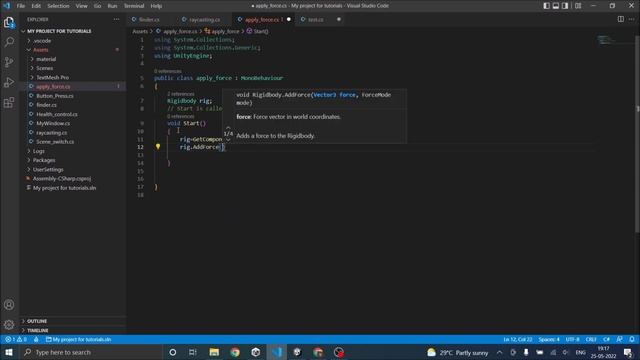This screenshot has height=360, width=640.
Task: Change end of line sequence CRLF
Action: [x=591, y=339]
